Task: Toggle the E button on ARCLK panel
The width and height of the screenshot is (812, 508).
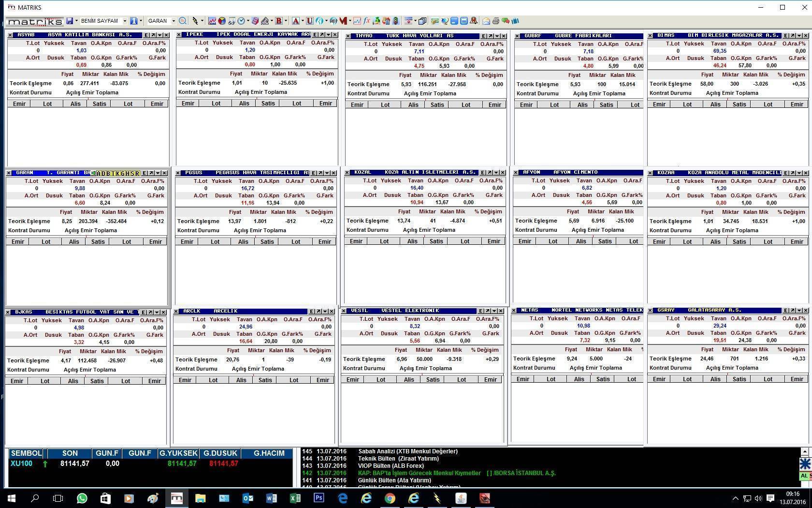Action: click(x=311, y=311)
